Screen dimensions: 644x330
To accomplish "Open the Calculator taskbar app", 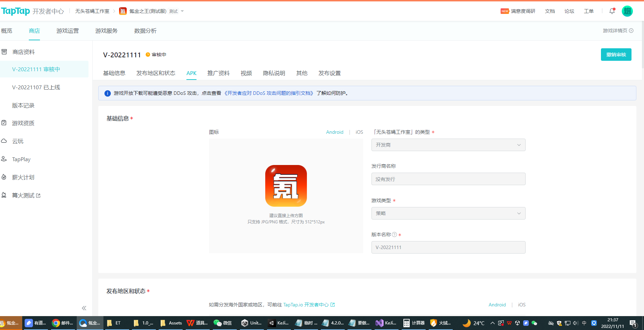I will (414, 323).
